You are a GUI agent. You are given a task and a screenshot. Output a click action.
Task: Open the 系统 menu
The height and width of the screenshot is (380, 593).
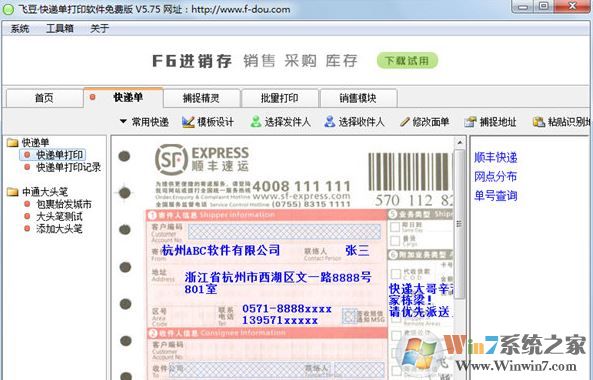(20, 28)
